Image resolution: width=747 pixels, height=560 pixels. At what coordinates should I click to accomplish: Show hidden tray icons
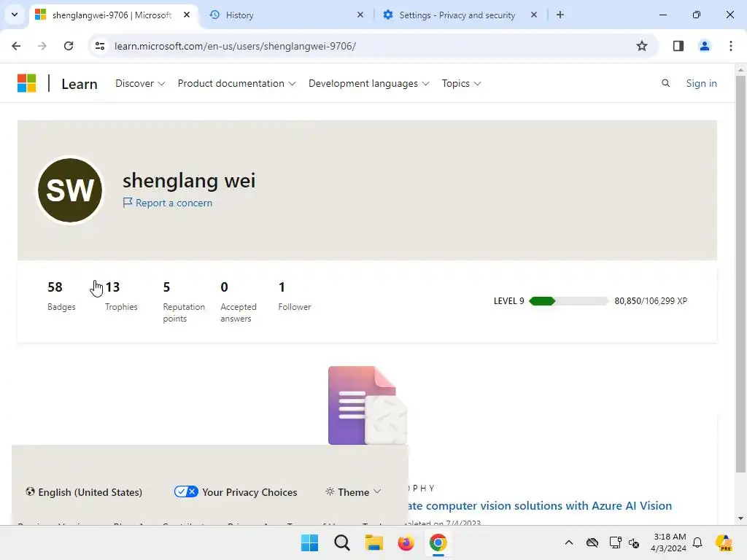coord(569,542)
